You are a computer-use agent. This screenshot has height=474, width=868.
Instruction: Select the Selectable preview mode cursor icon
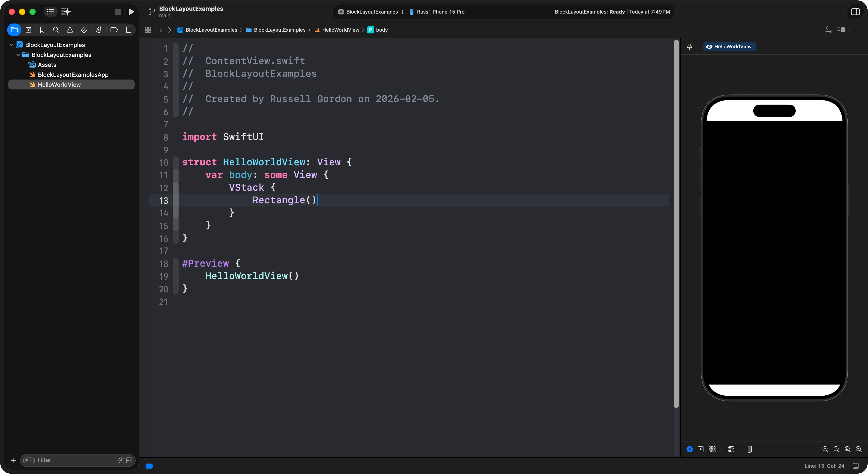[701, 449]
